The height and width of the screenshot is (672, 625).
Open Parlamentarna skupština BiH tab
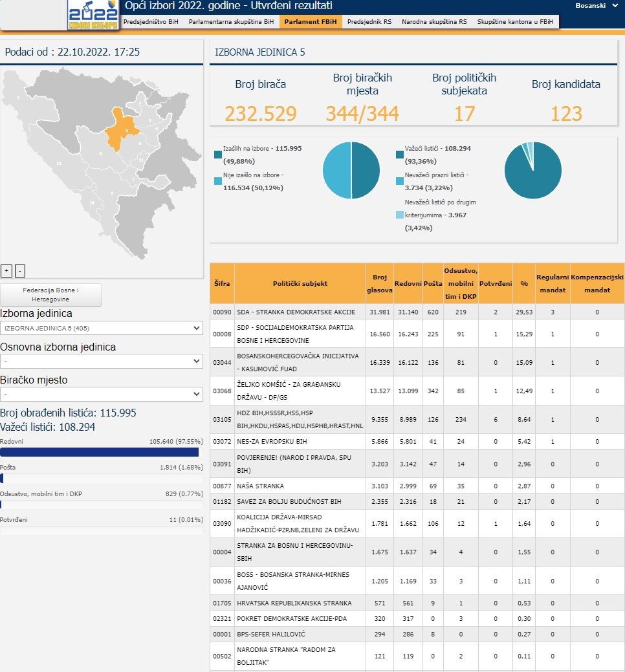(x=231, y=21)
